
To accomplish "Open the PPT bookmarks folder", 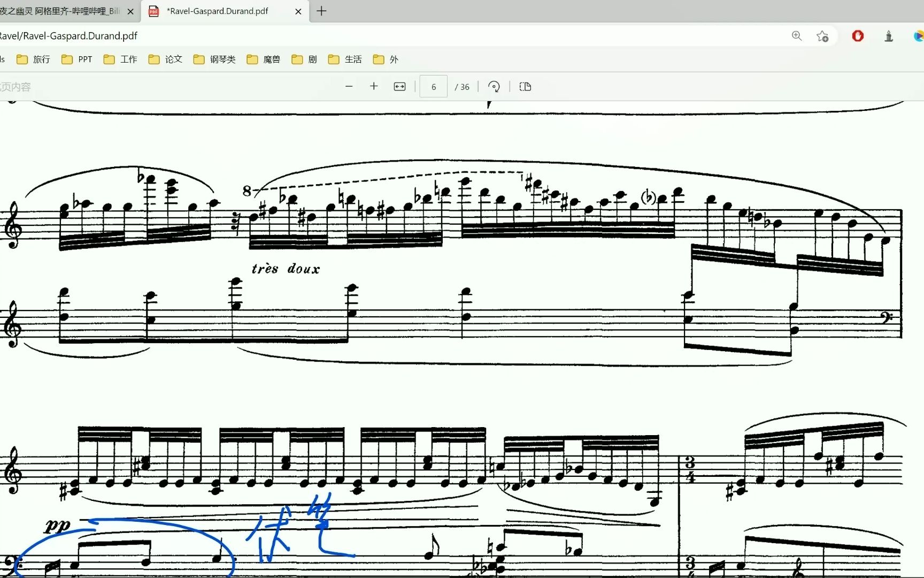I will coord(77,59).
